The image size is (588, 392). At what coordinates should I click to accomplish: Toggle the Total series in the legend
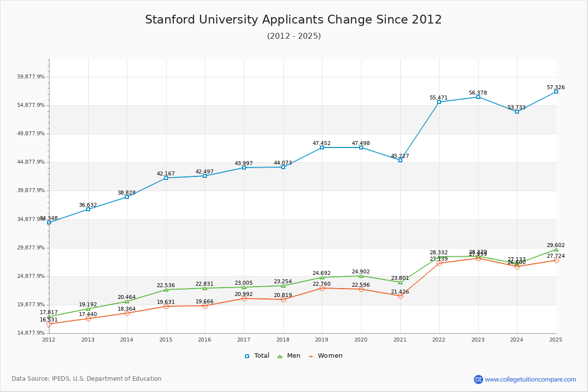257,356
